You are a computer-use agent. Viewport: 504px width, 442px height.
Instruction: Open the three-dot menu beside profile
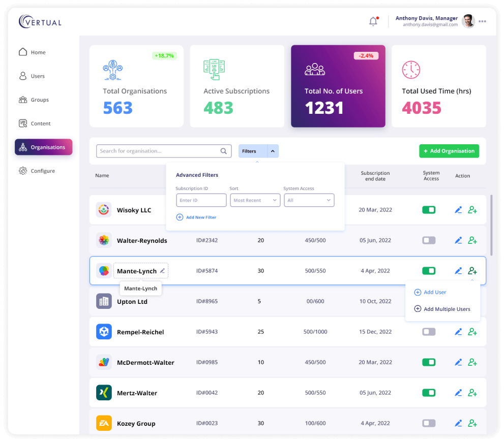482,21
